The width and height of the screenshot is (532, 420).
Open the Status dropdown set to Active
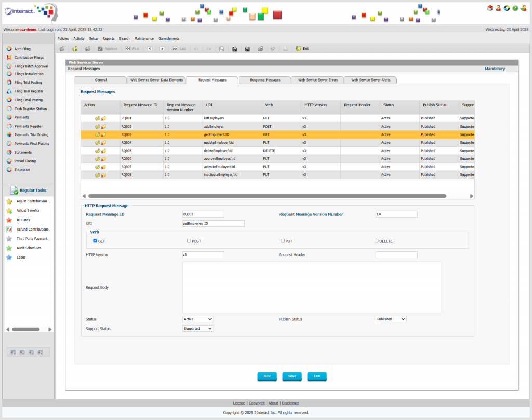[198, 319]
